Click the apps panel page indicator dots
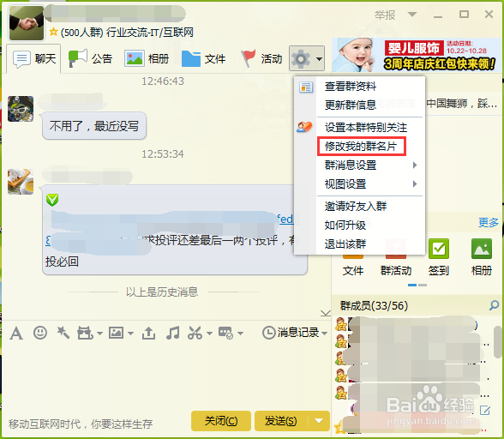Image resolution: width=504 pixels, height=439 pixels. coord(417,285)
